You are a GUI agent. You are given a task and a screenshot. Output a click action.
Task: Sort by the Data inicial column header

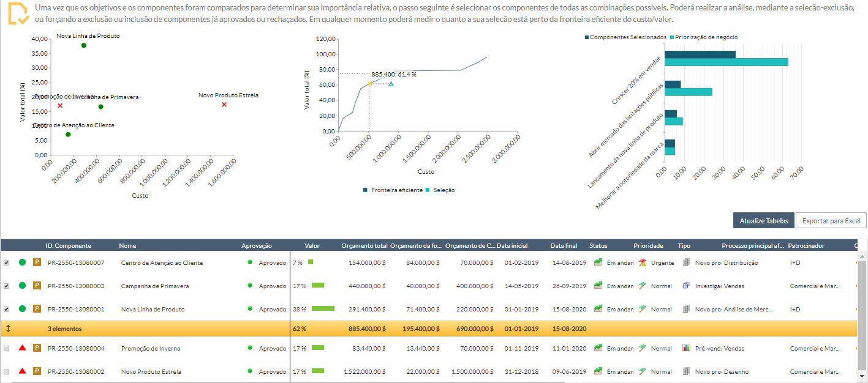click(511, 245)
